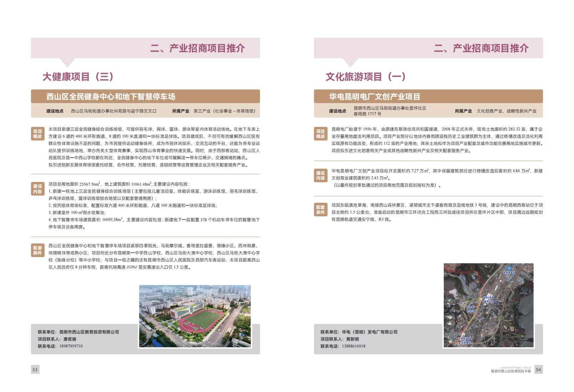574x392 pixels.
Task: Click contact name 黄新明
Action: pos(353,339)
